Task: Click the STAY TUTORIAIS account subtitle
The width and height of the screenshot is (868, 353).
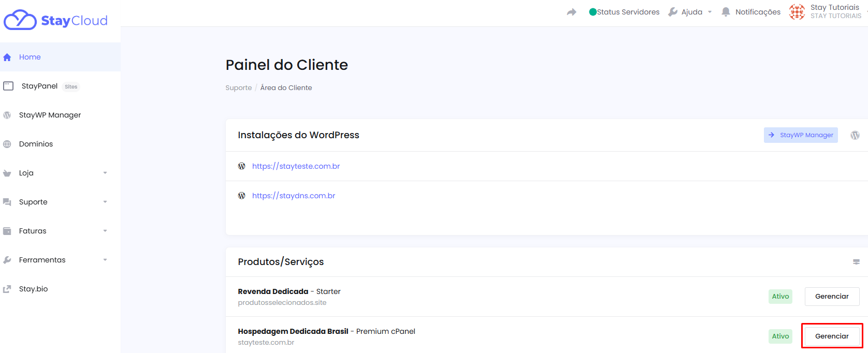Action: [x=836, y=16]
